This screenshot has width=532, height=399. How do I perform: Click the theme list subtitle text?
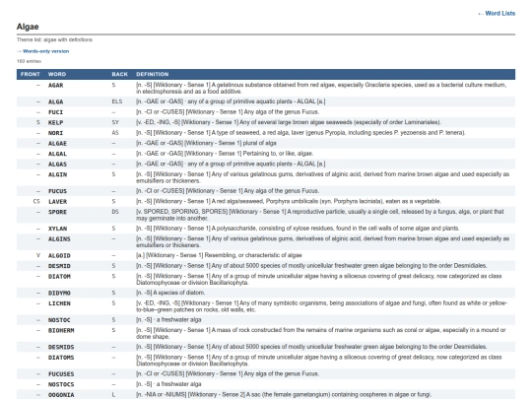coord(54,39)
